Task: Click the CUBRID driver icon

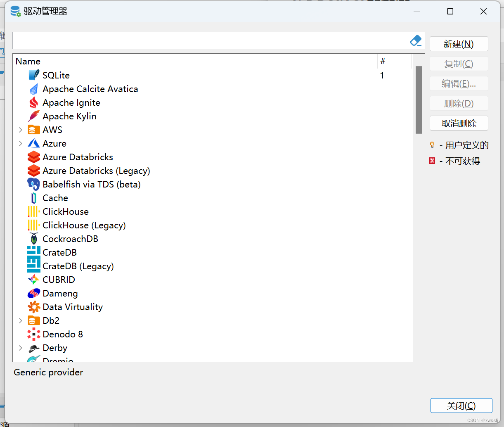Action: 34,280
